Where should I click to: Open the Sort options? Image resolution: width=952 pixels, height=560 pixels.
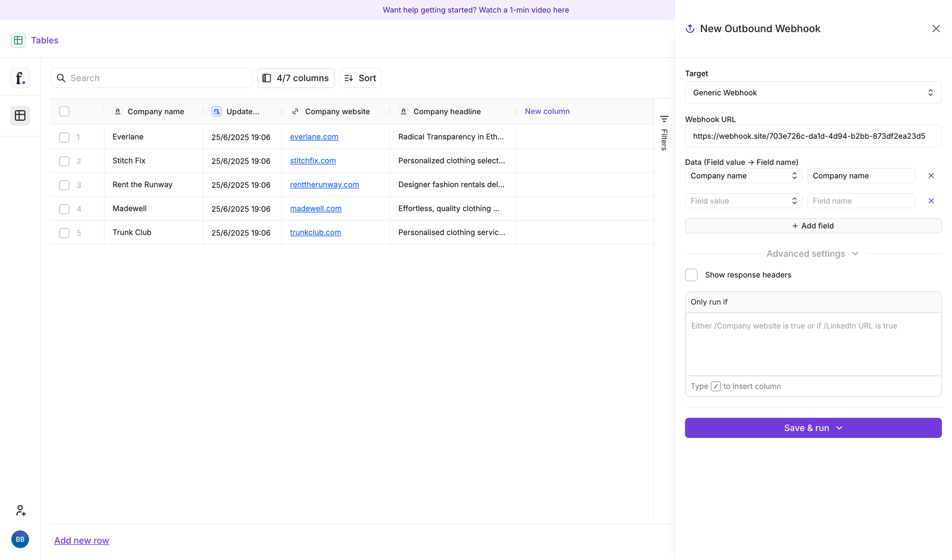(360, 78)
